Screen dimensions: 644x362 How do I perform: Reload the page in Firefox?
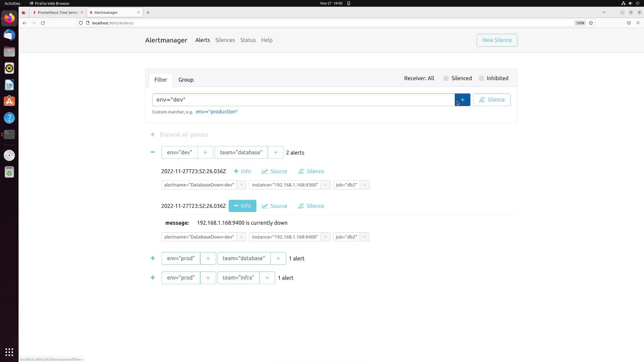coord(43,23)
